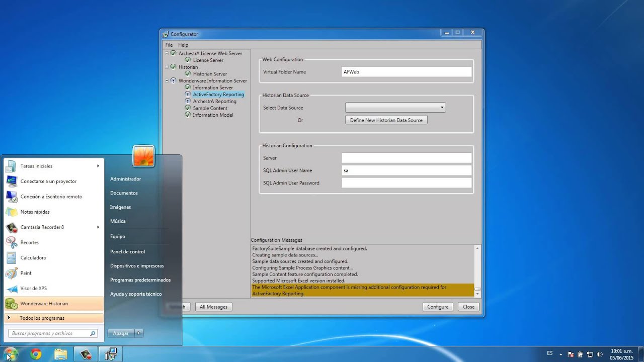Open the Help menu in Configurator

[183, 45]
